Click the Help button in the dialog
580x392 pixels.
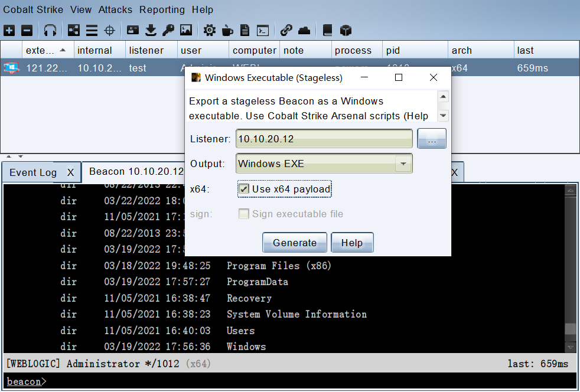(x=352, y=243)
